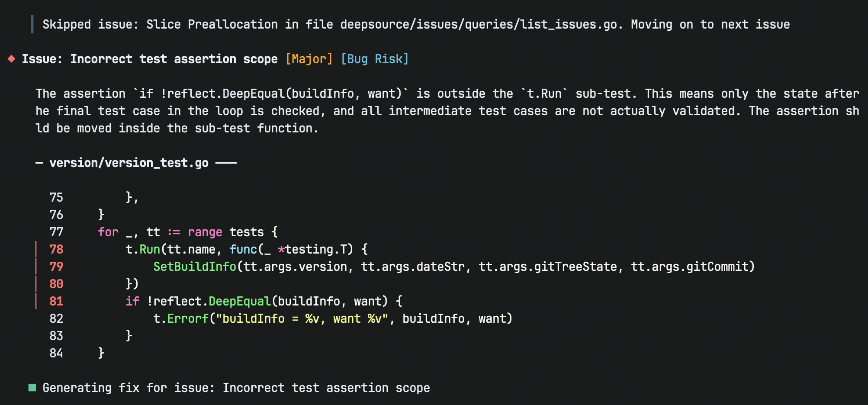Click line number 77 in the snippet
The image size is (868, 405).
[56, 232]
